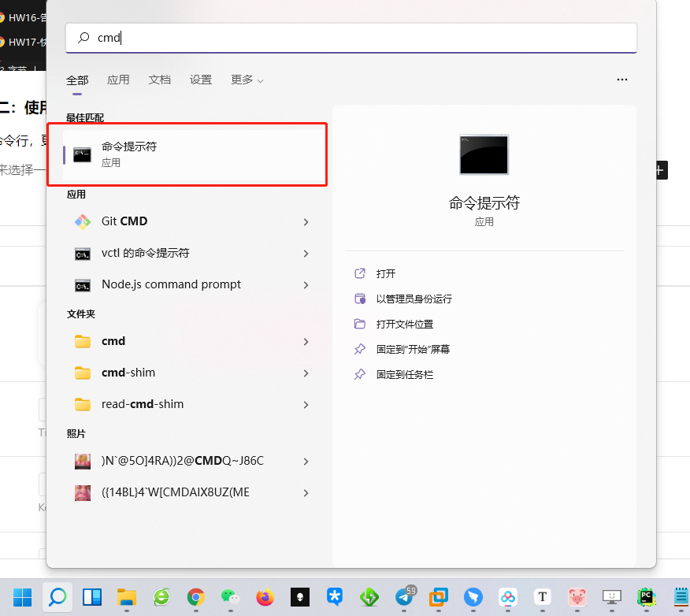Viewport: 690px width, 616px height.
Task: Switch to the 文档 search tab
Action: 159,80
